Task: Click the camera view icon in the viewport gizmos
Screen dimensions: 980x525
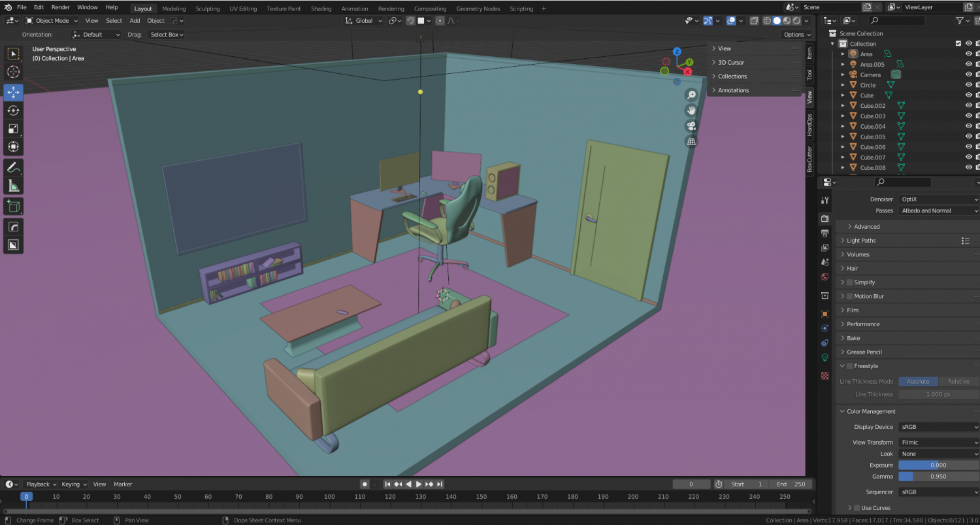Action: [691, 126]
